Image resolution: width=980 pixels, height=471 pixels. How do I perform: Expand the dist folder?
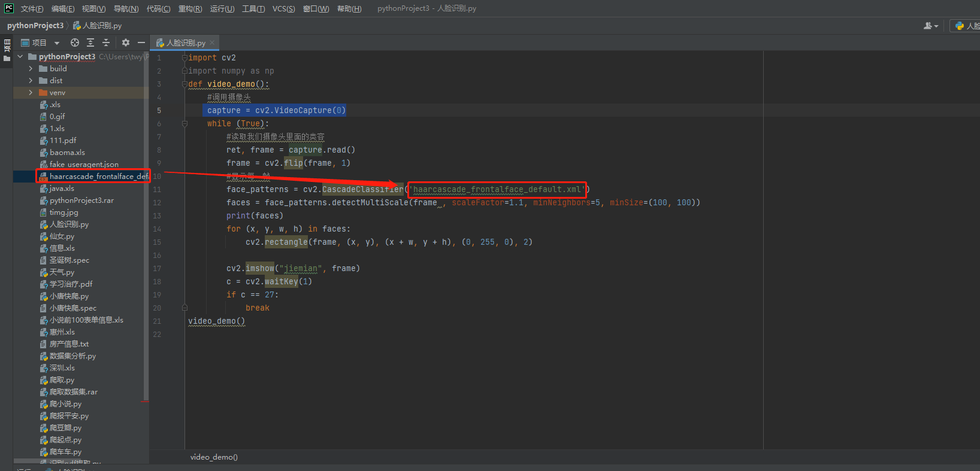[31, 81]
